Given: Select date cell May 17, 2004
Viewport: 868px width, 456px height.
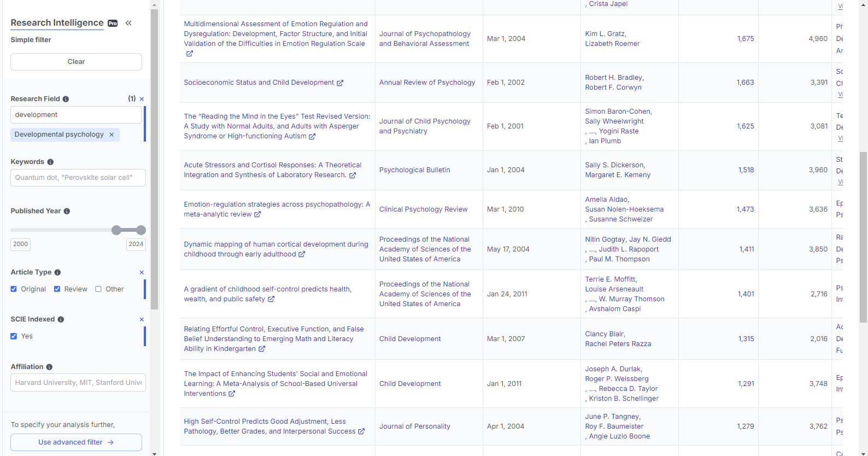Looking at the screenshot, I should [508, 249].
